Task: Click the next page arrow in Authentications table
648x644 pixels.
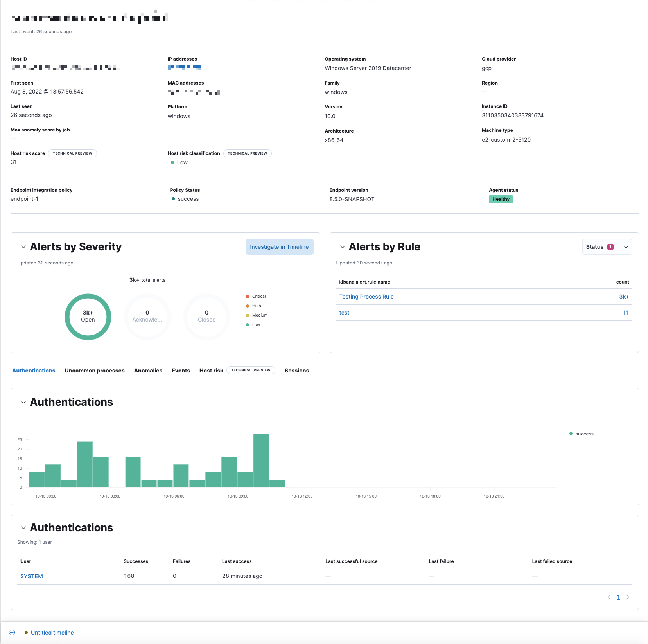Action: (x=628, y=597)
